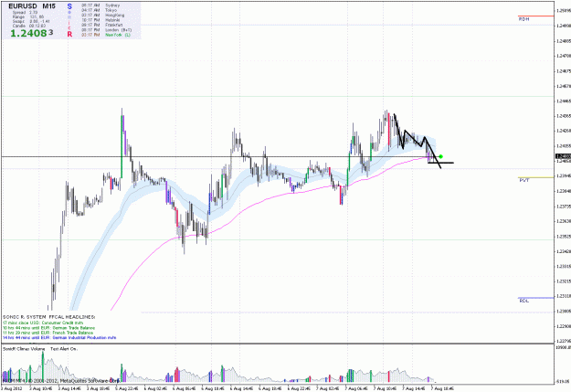Click the EUR German Trade Balance headline

[48, 328]
